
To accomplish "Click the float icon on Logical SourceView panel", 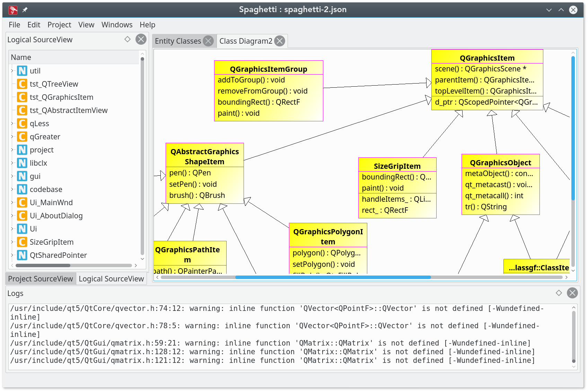I will click(x=128, y=39).
